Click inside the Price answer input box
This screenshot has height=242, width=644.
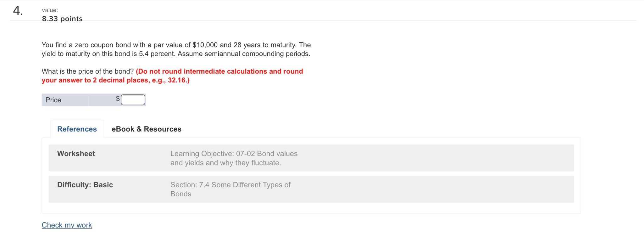(x=133, y=99)
